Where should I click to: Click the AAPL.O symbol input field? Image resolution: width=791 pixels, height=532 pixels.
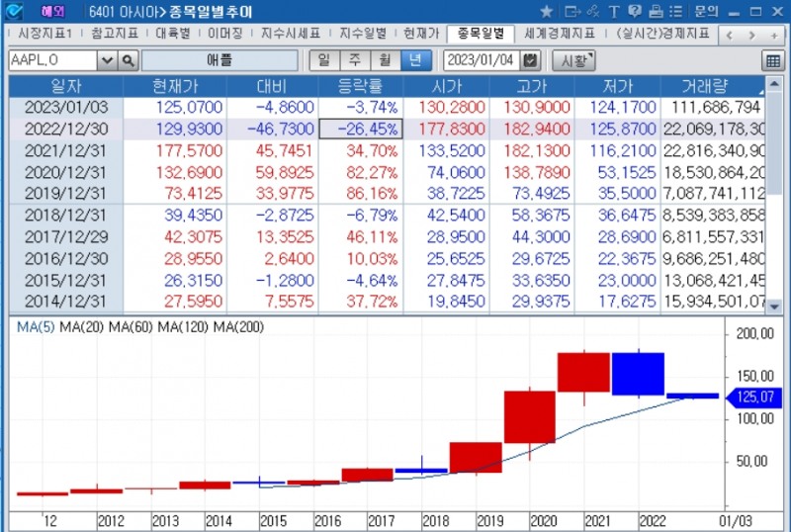coord(53,60)
